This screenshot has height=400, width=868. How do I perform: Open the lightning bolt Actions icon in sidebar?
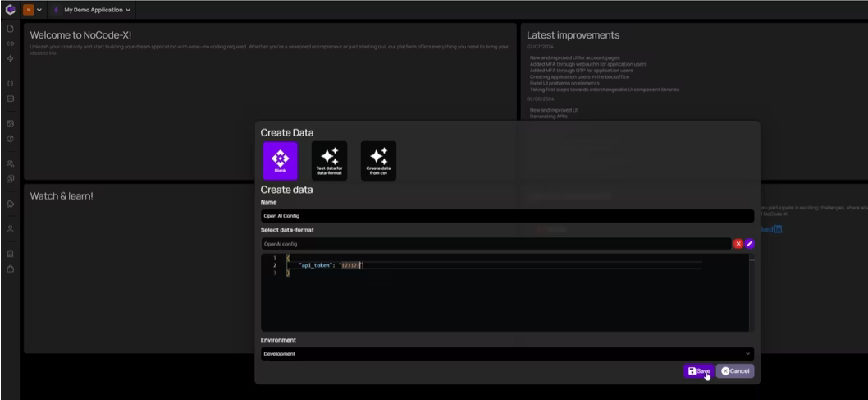point(10,58)
